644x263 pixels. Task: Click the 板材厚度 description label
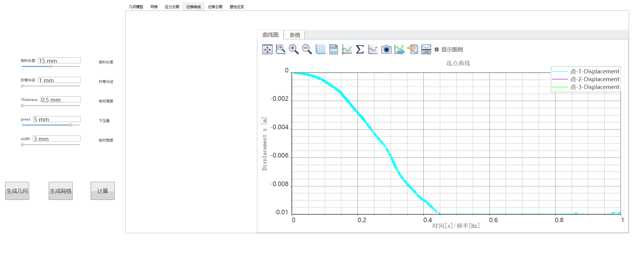click(106, 101)
